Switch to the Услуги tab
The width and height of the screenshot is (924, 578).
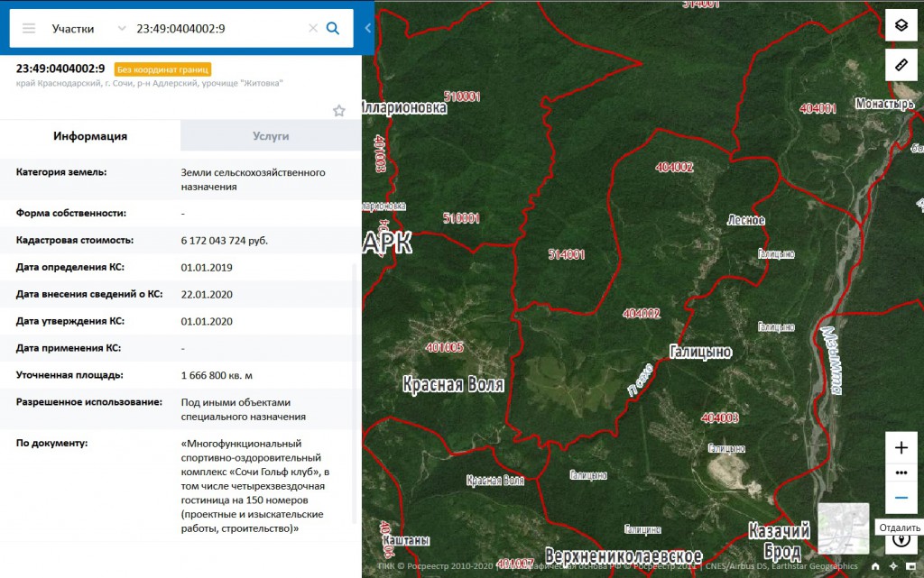point(271,136)
